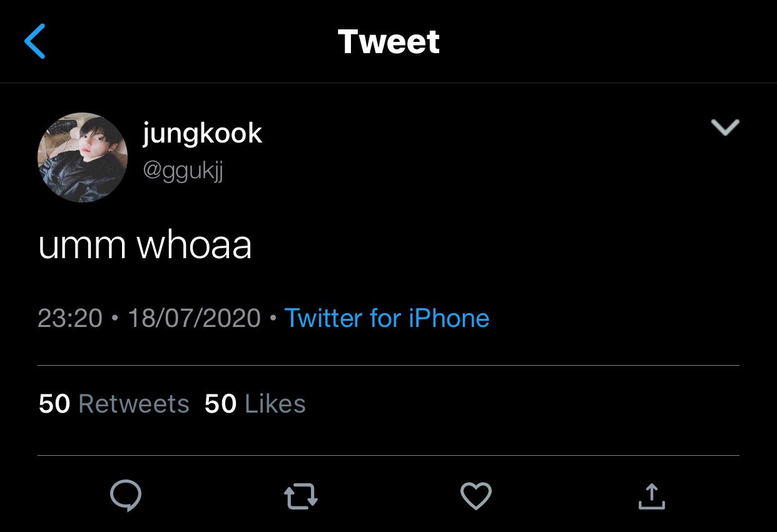This screenshot has width=777, height=532.
Task: Tap the Tweet header title
Action: coord(388,42)
